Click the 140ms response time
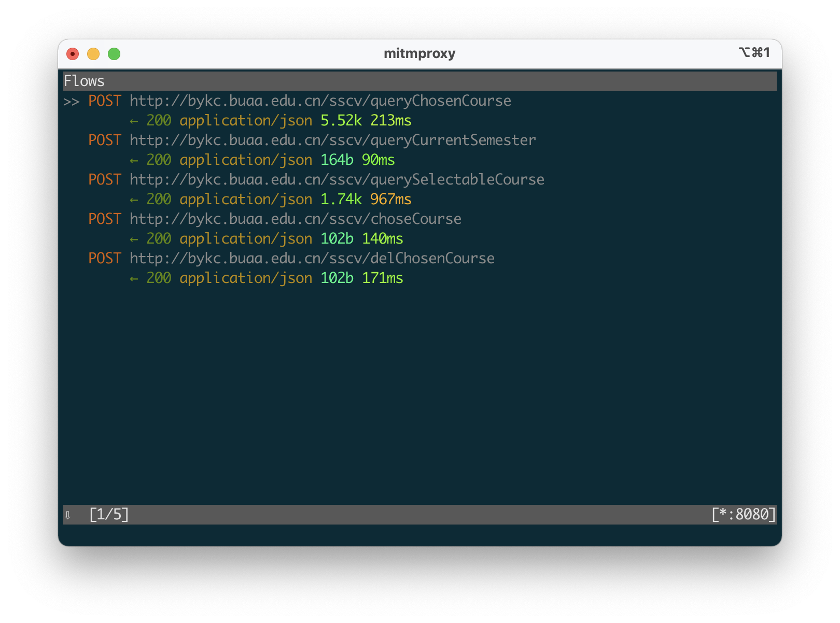Viewport: 840px width, 623px height. click(383, 239)
